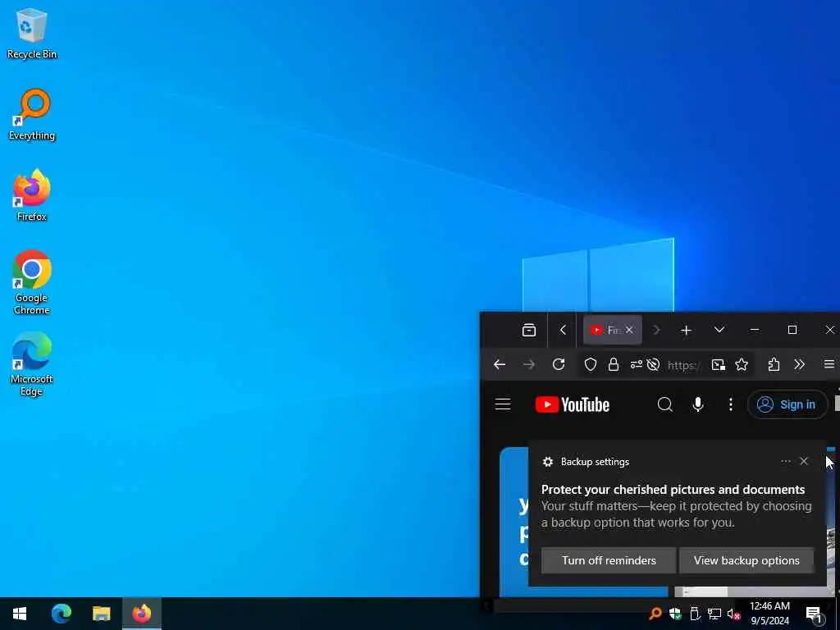Click safely remove hardware tray icon
This screenshot has width=840, height=630.
pyautogui.click(x=695, y=614)
